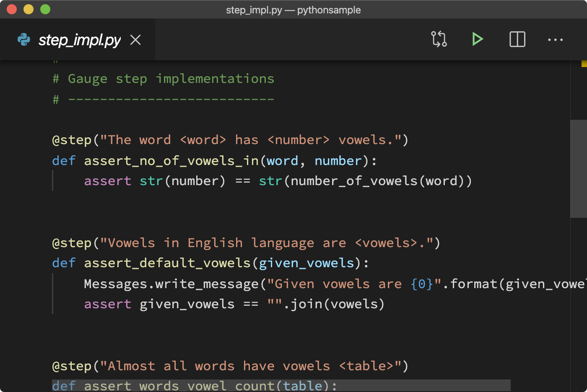Click Messages.write_message in the code
The width and height of the screenshot is (587, 392).
tap(171, 284)
